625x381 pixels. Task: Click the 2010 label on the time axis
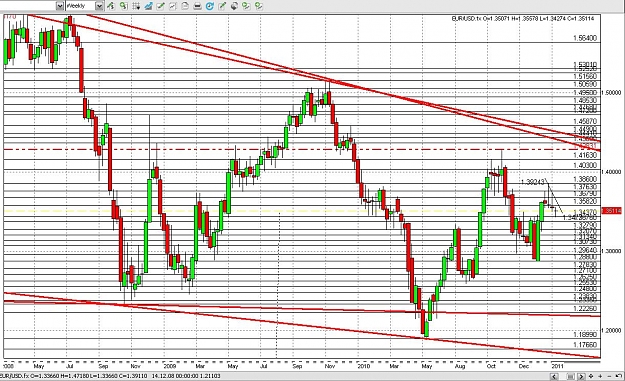tap(364, 366)
